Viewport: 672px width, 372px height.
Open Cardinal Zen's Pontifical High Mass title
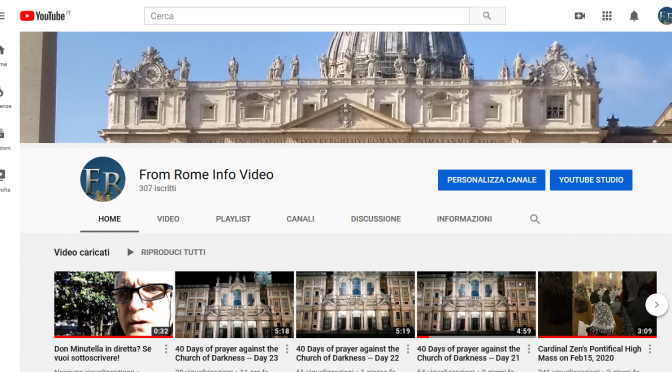(590, 354)
